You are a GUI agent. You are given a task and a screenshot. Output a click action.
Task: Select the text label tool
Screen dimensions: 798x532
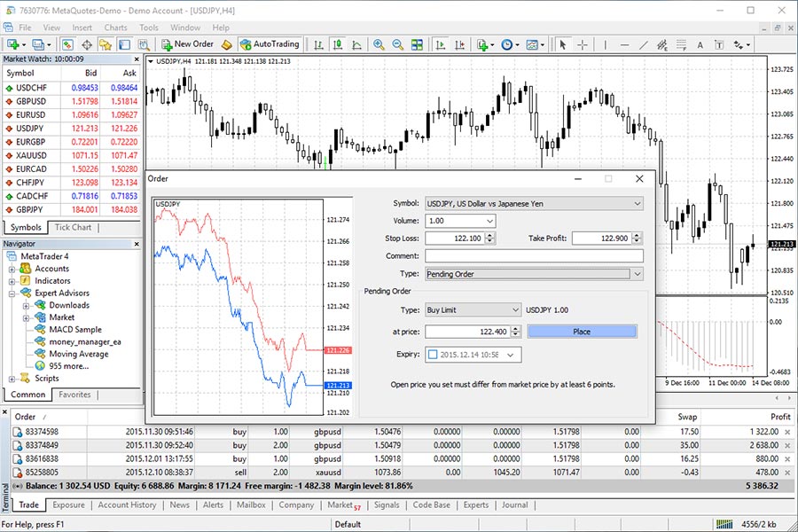click(x=719, y=45)
